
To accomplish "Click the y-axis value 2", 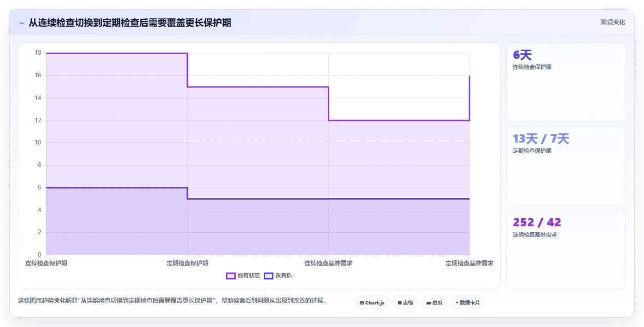I will [x=39, y=232].
